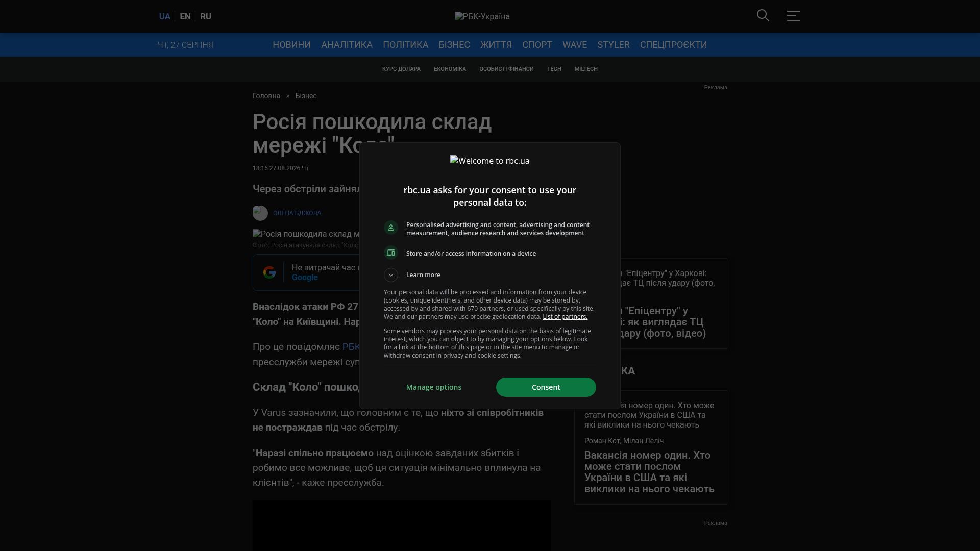Switch site language to RU
This screenshot has width=980, height=551.
click(206, 16)
